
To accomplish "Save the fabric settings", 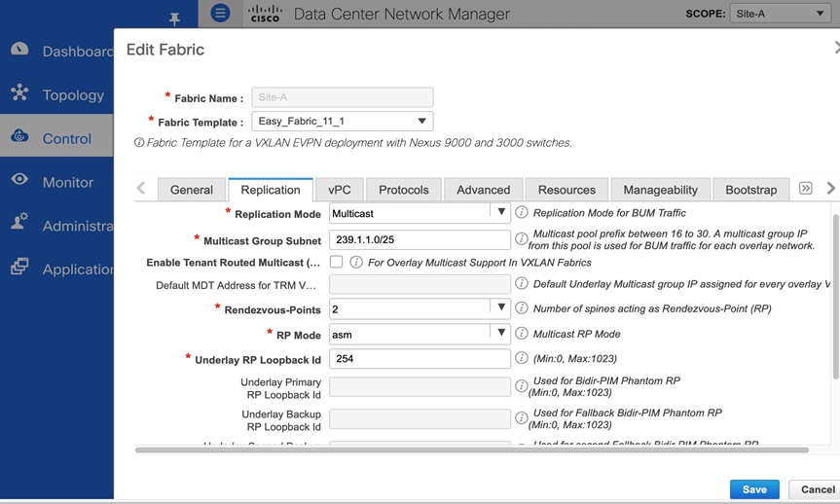I will (x=754, y=489).
